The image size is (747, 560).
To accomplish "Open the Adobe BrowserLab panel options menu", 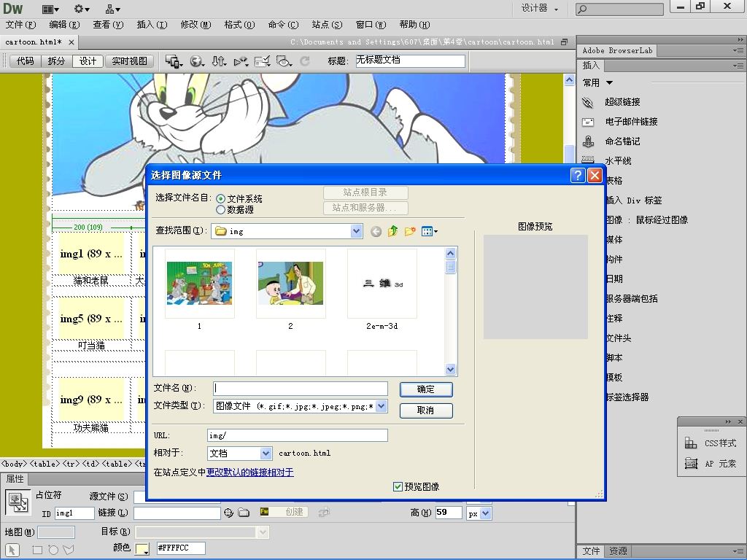I will (x=738, y=50).
